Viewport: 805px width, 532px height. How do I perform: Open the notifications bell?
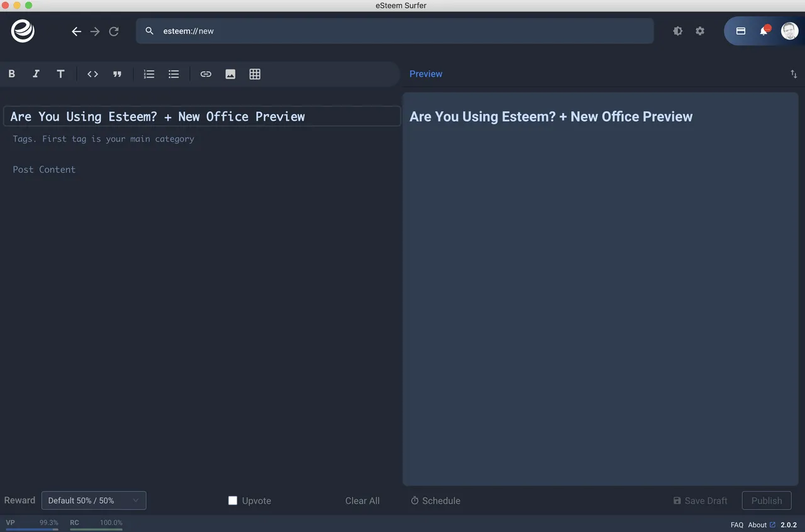tap(764, 31)
